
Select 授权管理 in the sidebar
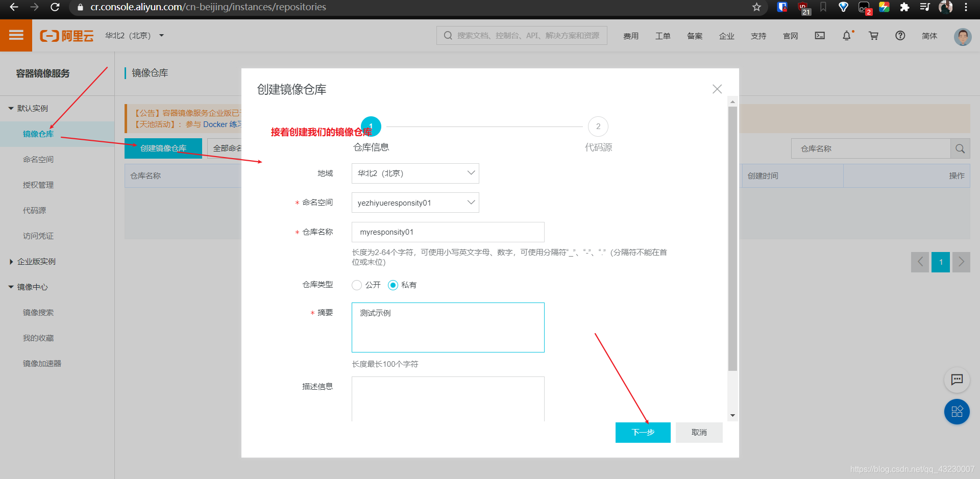point(38,185)
